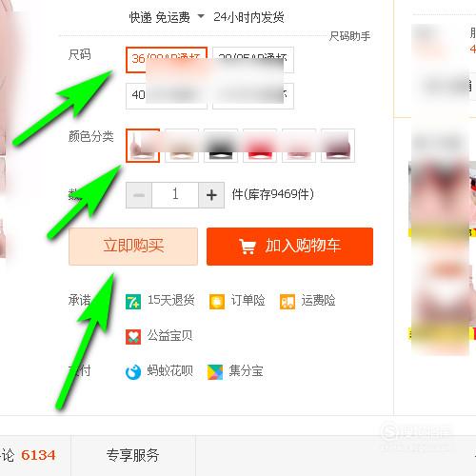The width and height of the screenshot is (476, 476).
Task: Increase quantity with the plus button
Action: coord(211,195)
